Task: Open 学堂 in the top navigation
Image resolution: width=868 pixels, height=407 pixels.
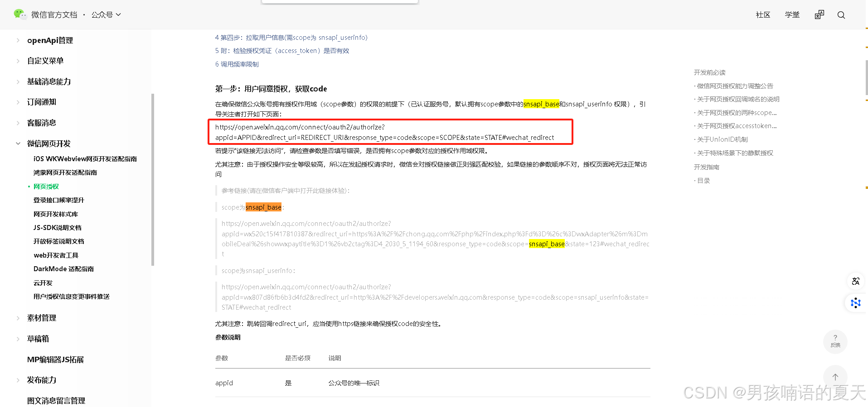Action: coord(792,15)
